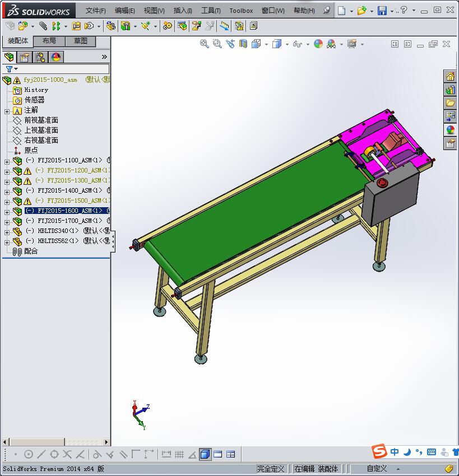This screenshot has height=476, width=459.
Task: Click the Apply Scene icon
Action: pos(331,44)
